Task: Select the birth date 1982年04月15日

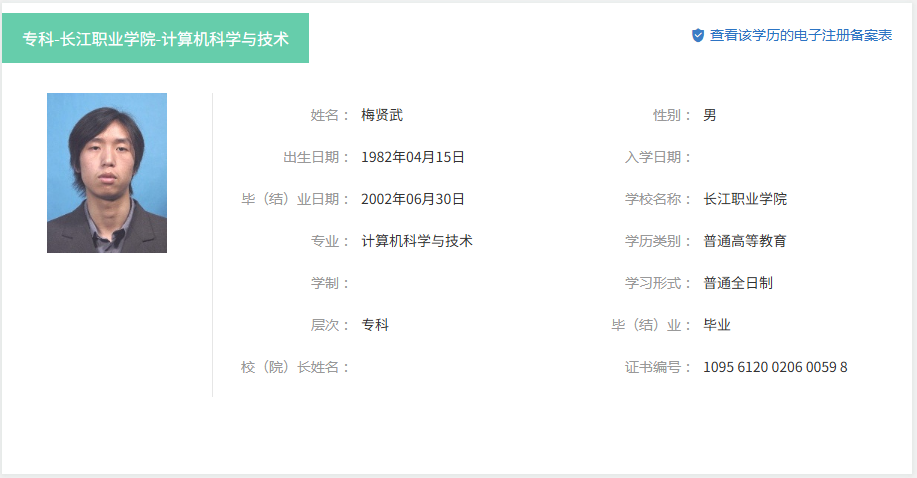Action: pos(413,157)
